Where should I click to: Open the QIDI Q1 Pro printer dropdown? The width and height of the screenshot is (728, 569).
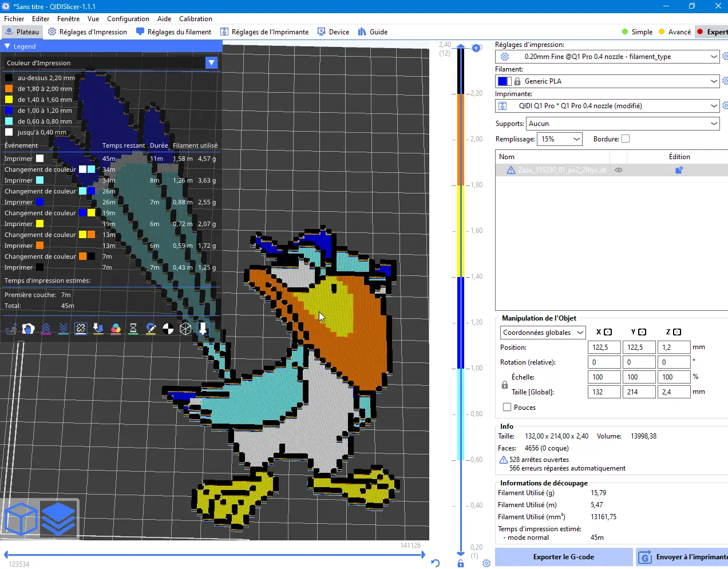pos(607,106)
